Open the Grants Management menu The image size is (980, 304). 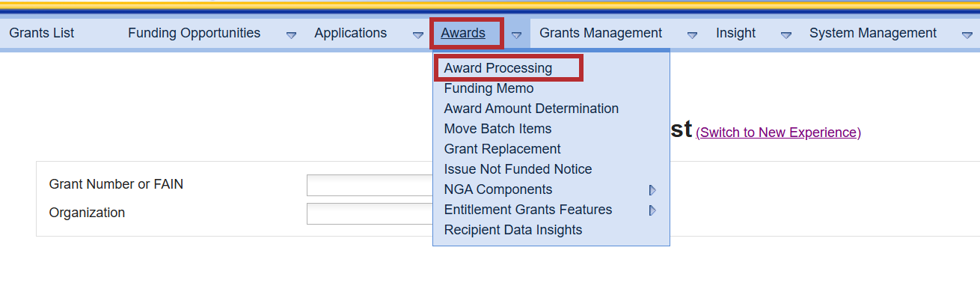tap(600, 33)
